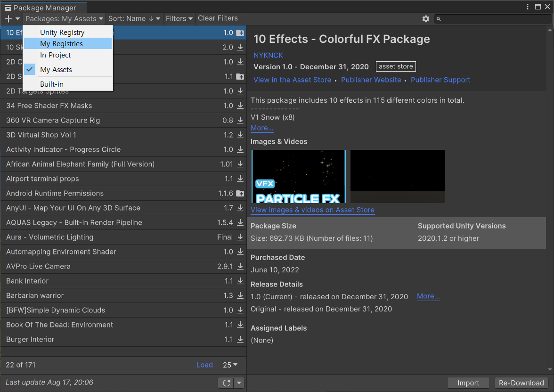Open the Publisher Support link
554x392 pixels.
(440, 80)
